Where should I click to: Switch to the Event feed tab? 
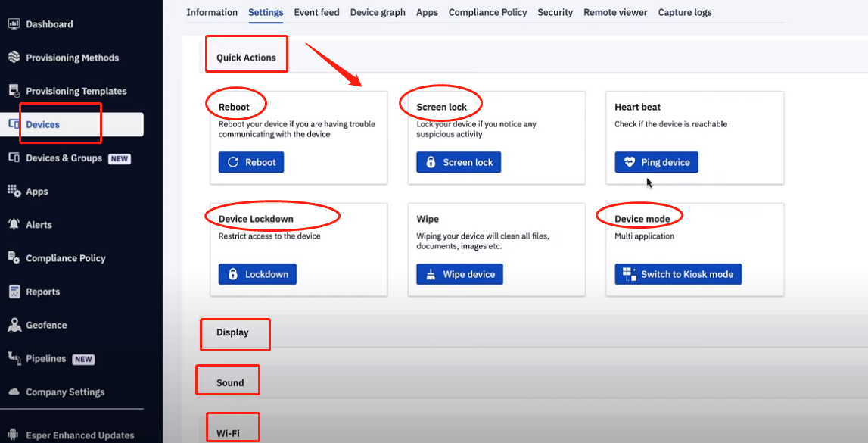316,12
